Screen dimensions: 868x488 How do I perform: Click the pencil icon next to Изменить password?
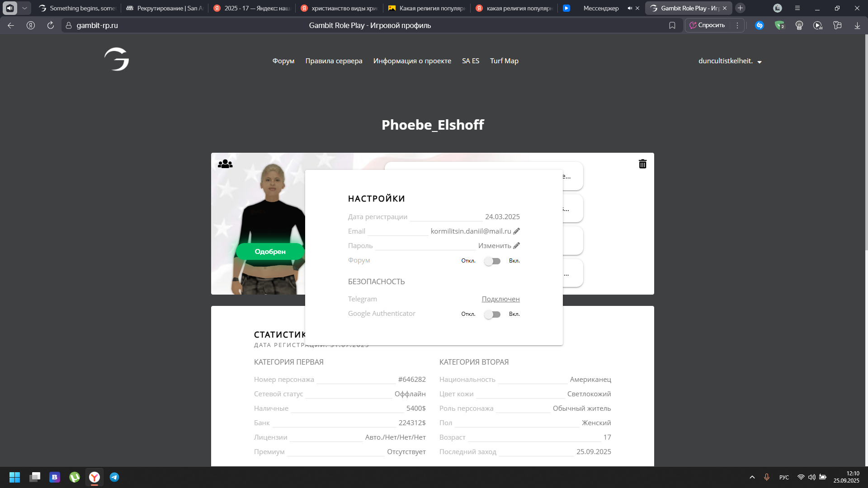(516, 246)
